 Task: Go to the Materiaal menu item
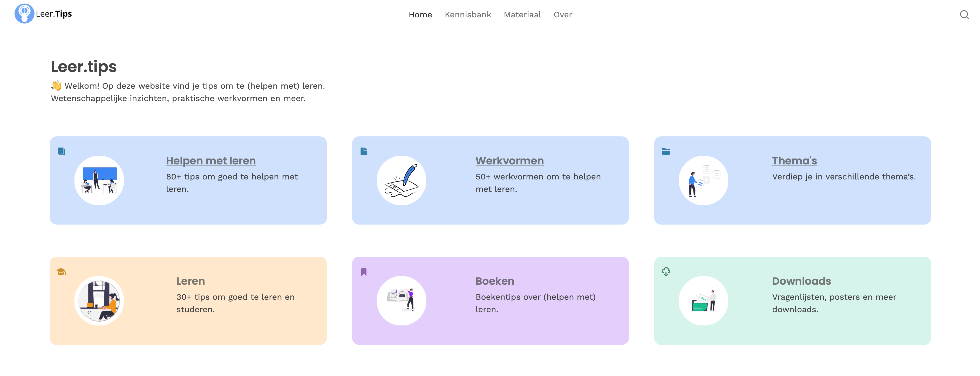[522, 15]
